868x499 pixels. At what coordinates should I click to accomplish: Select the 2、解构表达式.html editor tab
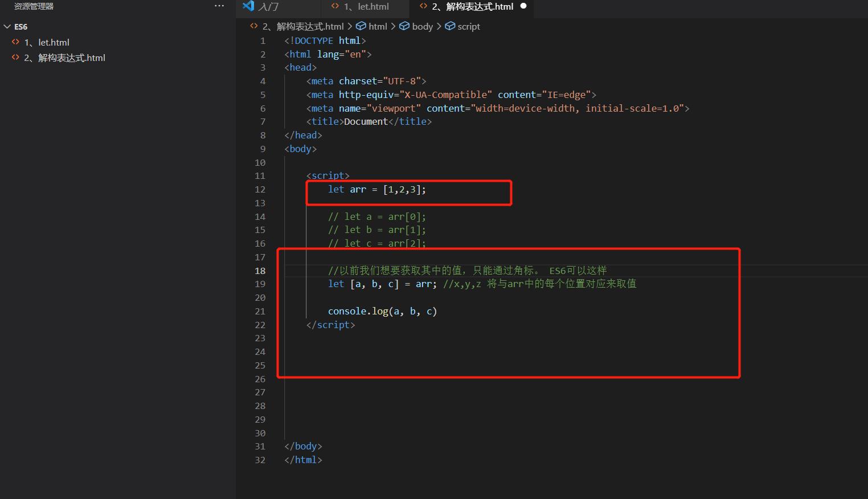(x=472, y=7)
